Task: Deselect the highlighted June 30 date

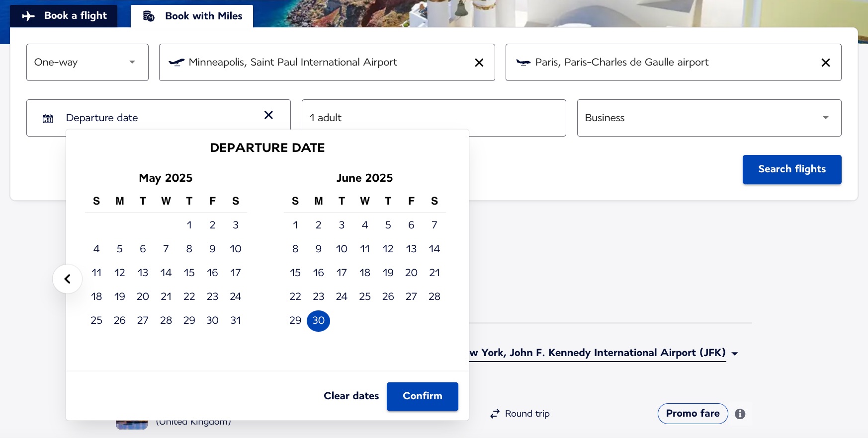Action: (x=318, y=321)
